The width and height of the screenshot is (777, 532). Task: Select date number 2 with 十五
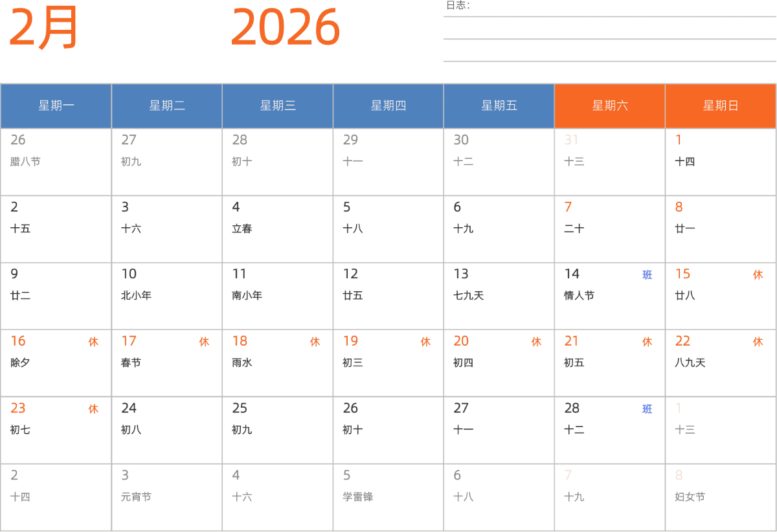pyautogui.click(x=14, y=207)
